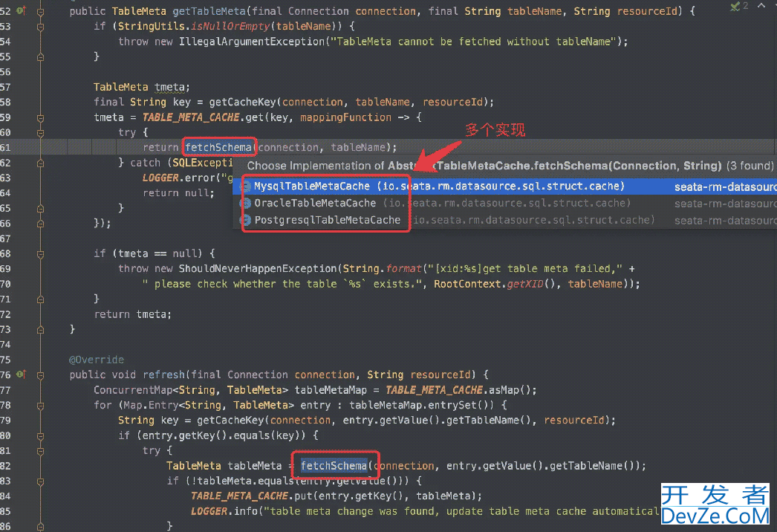Click the override gutter icon beside refresh method
Image resolution: width=777 pixels, height=532 pixels.
[x=20, y=374]
